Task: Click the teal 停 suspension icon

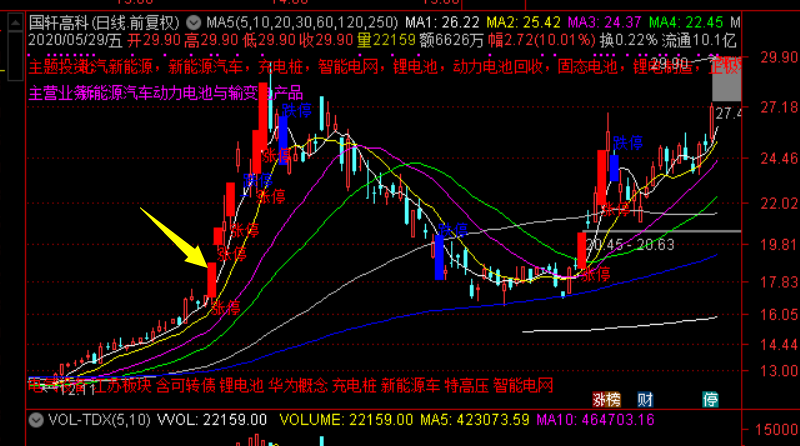Action: [710, 400]
